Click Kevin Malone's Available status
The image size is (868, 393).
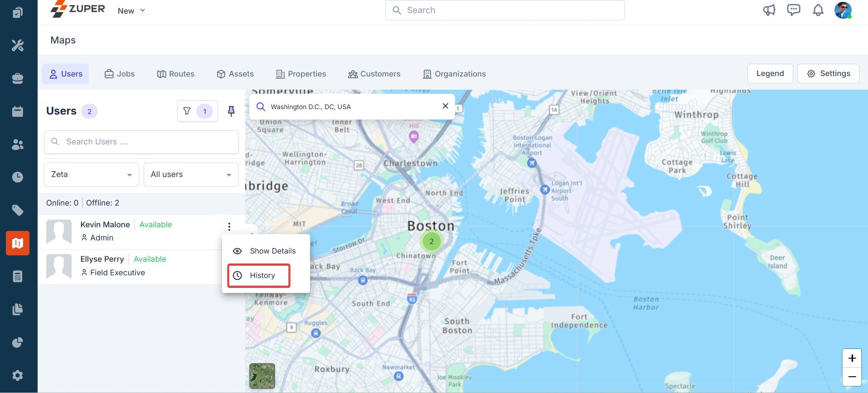click(155, 225)
